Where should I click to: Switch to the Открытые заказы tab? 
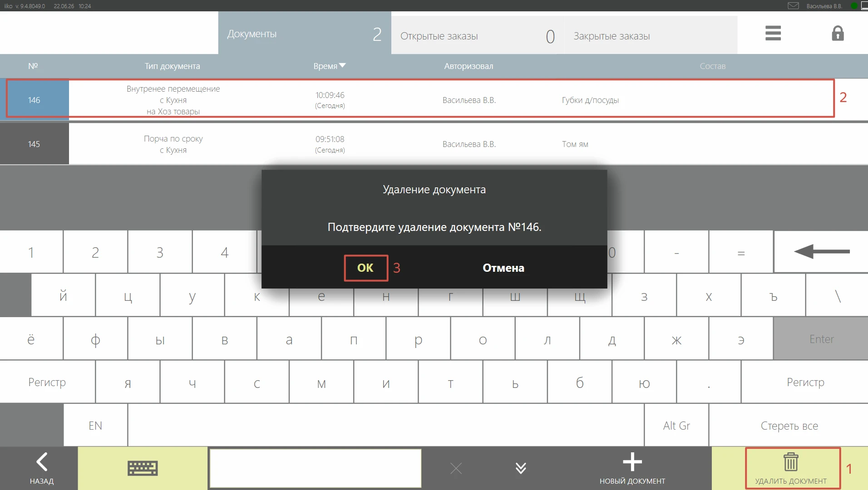(x=477, y=35)
